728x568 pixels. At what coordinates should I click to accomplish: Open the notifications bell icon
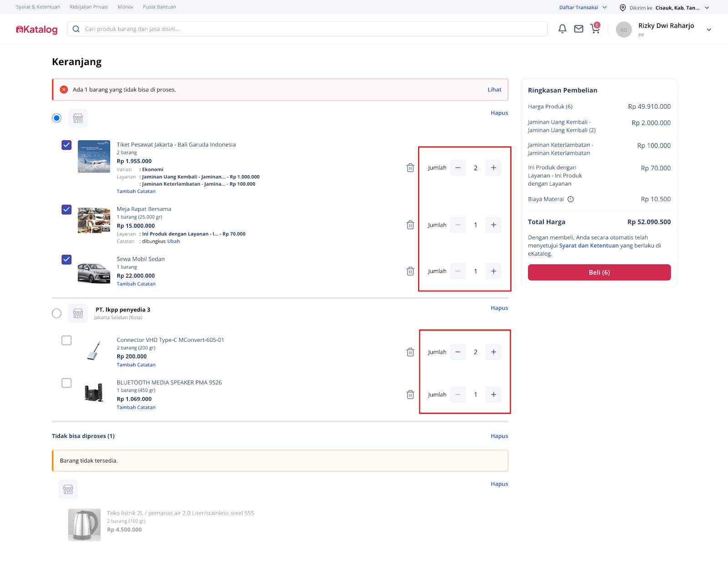click(562, 29)
